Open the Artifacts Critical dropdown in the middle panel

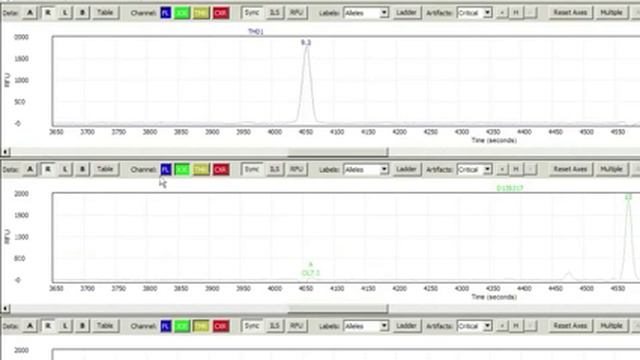point(474,169)
